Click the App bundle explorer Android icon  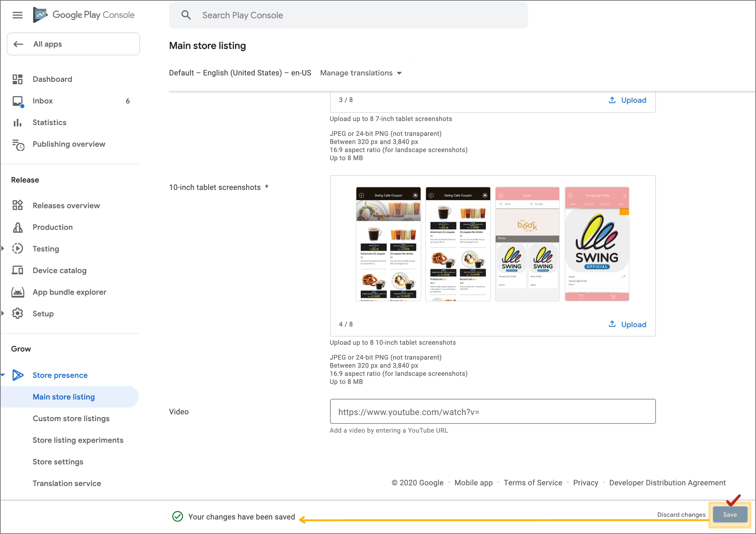coord(18,292)
